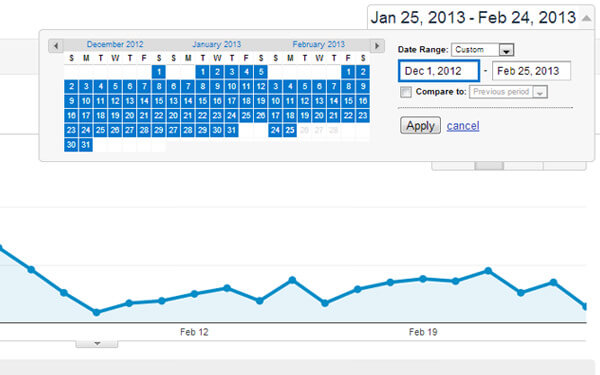The height and width of the screenshot is (375, 600).
Task: Pick February 14 in the calendar
Action: click(x=334, y=101)
